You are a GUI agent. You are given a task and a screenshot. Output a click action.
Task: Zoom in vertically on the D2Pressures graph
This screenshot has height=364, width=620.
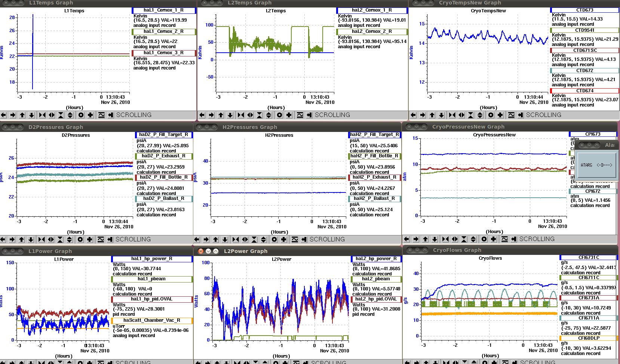[60, 240]
